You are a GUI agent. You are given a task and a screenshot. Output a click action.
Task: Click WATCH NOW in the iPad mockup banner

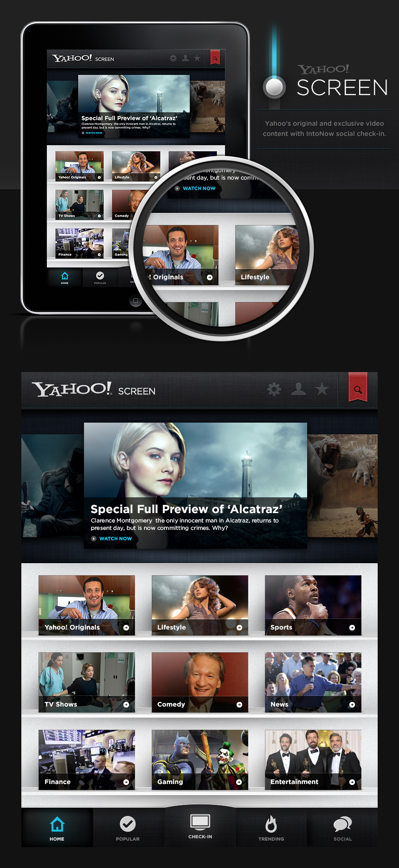94,133
